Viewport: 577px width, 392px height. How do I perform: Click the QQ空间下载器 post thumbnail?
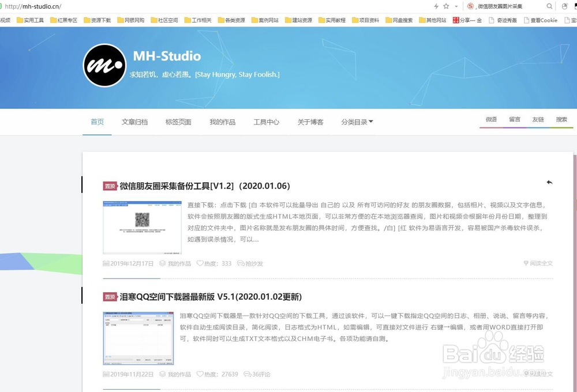[138, 338]
